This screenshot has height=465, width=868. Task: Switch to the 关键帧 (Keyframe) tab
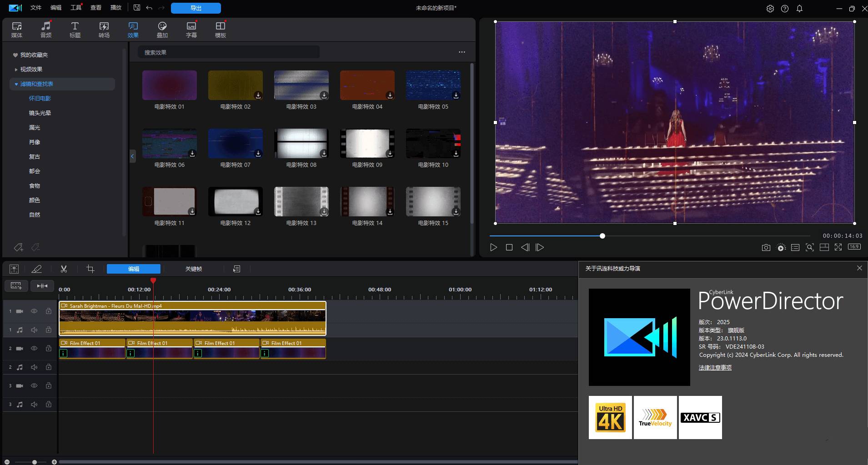point(194,269)
